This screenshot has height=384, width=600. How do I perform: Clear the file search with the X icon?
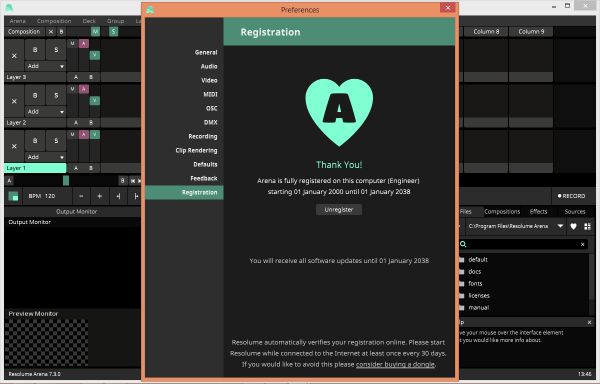[582, 244]
